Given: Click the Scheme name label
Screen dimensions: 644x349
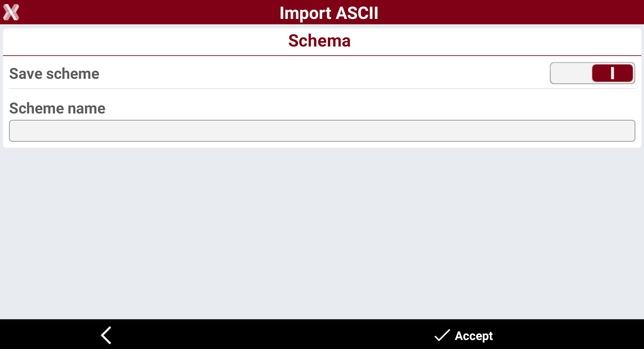Looking at the screenshot, I should pos(57,108).
